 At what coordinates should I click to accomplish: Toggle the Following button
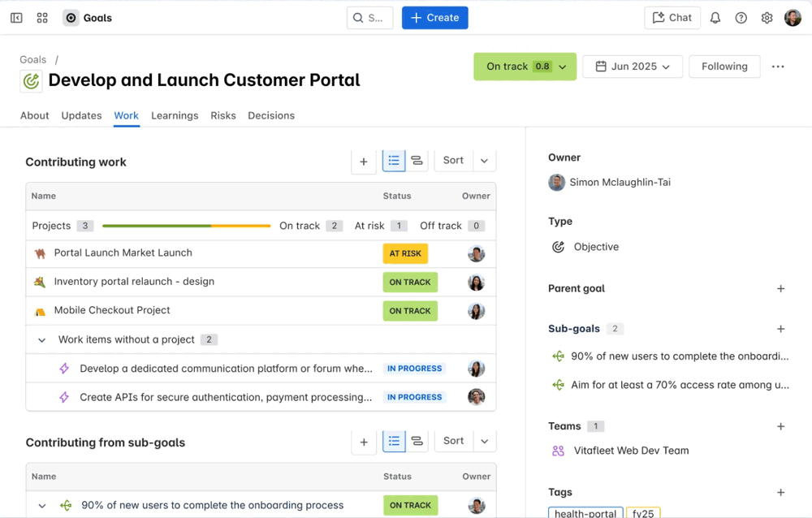pyautogui.click(x=724, y=67)
